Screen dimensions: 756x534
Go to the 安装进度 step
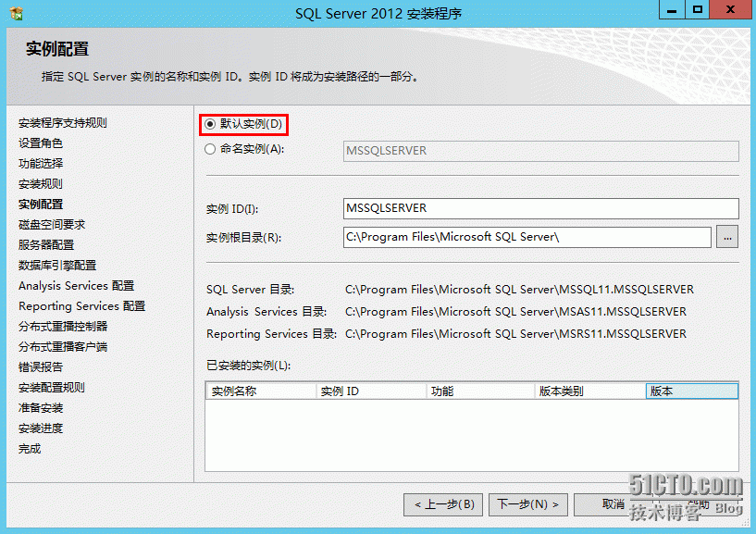(41, 428)
